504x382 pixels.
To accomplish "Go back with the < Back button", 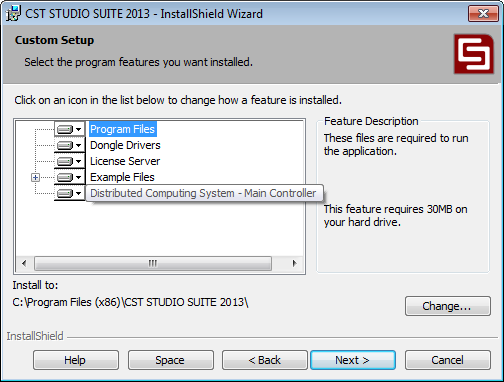I will [x=265, y=360].
